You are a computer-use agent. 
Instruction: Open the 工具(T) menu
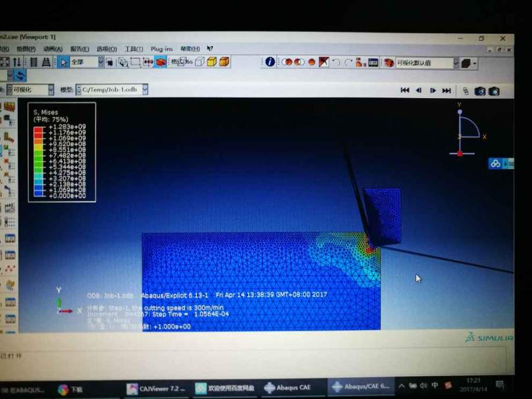point(134,49)
